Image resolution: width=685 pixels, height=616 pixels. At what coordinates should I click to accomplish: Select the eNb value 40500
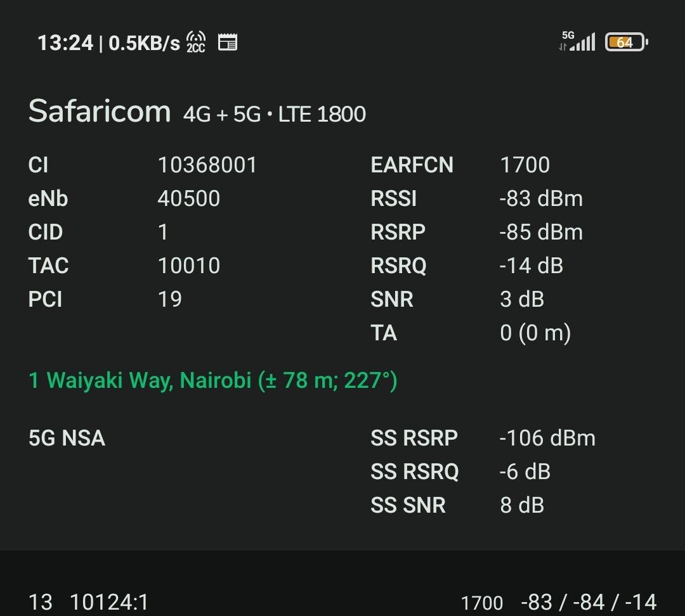(189, 198)
